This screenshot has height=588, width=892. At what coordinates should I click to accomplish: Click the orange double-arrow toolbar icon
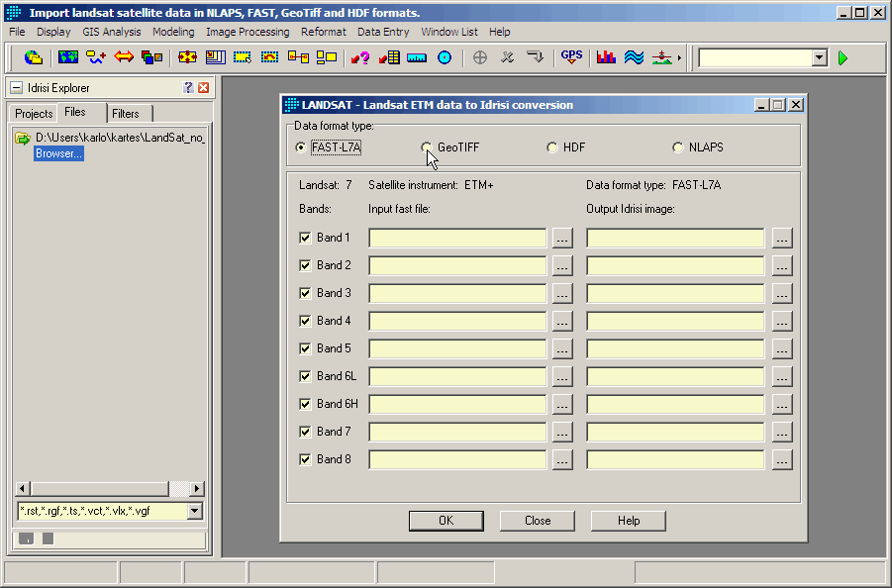coord(124,56)
